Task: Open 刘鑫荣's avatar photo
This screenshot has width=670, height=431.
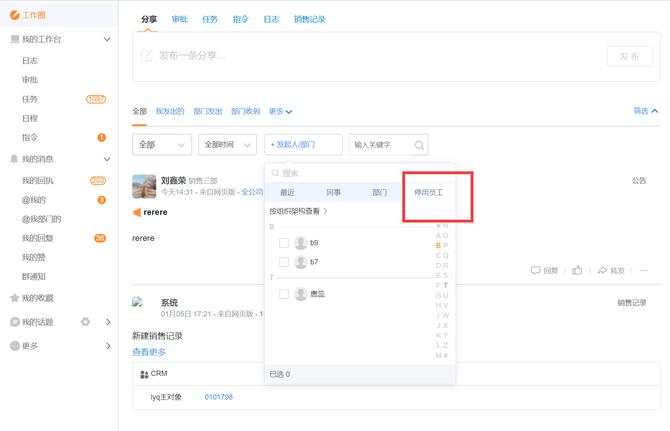Action: coord(144,187)
